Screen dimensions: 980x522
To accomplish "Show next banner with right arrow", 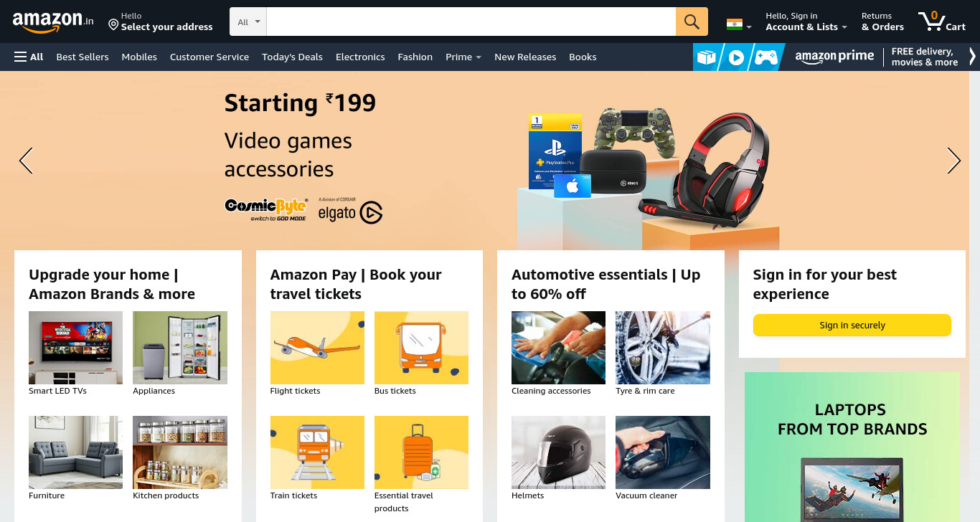I will [x=953, y=161].
